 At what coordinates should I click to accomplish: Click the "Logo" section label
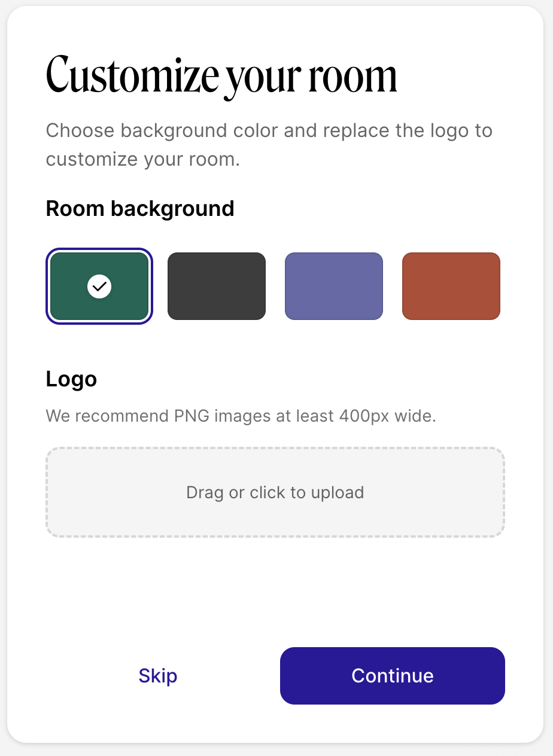pyautogui.click(x=71, y=379)
